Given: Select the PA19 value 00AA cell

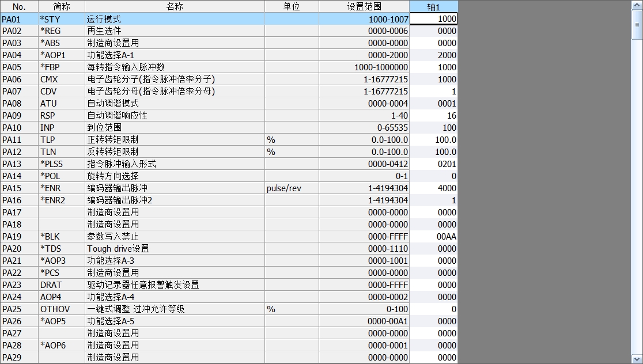Looking at the screenshot, I should coord(434,236).
